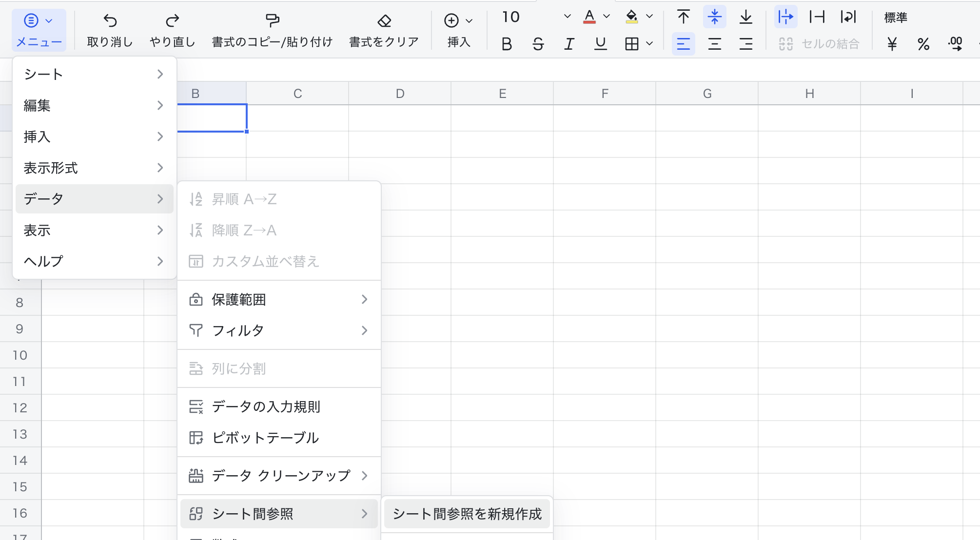The height and width of the screenshot is (540, 980).
Task: Apply strikethrough formatting
Action: click(x=538, y=43)
